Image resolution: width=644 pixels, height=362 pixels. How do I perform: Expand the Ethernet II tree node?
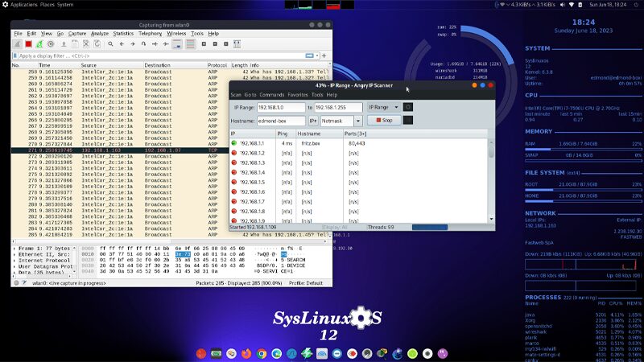point(14,254)
